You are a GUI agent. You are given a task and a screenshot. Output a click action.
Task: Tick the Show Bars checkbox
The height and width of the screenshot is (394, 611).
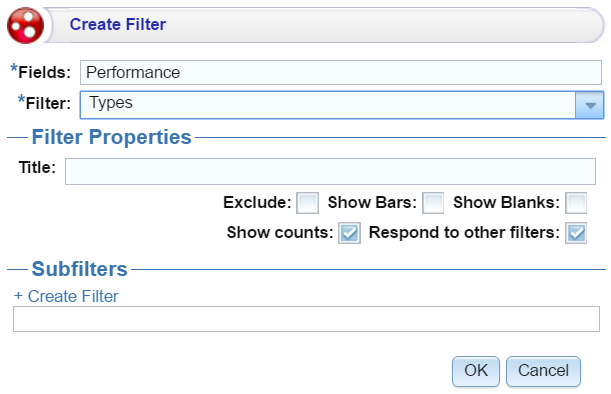tap(433, 203)
